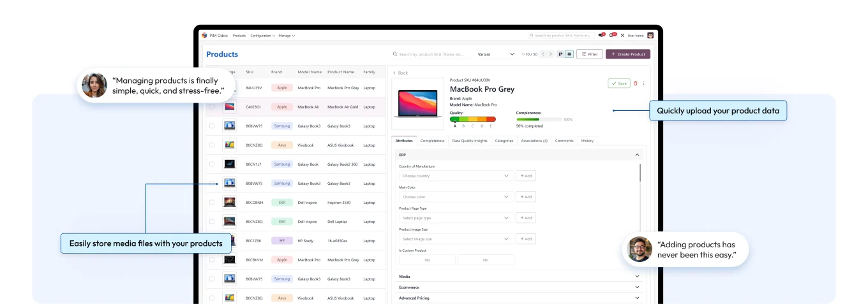Select checkbox for MacBook Air Gold row
The width and height of the screenshot is (868, 304).
212,107
